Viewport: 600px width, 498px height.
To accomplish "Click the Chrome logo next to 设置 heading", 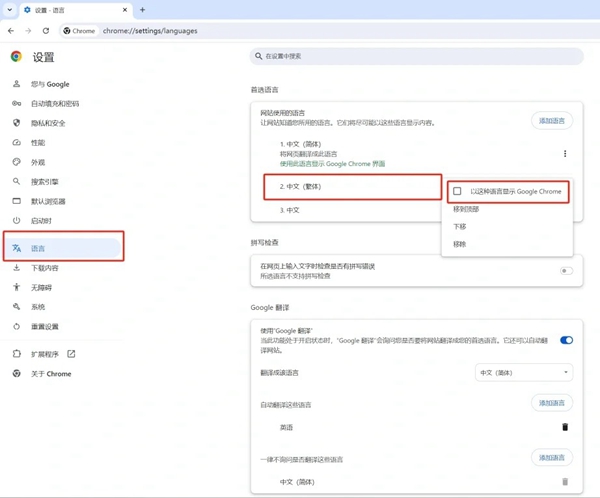I will tap(16, 57).
